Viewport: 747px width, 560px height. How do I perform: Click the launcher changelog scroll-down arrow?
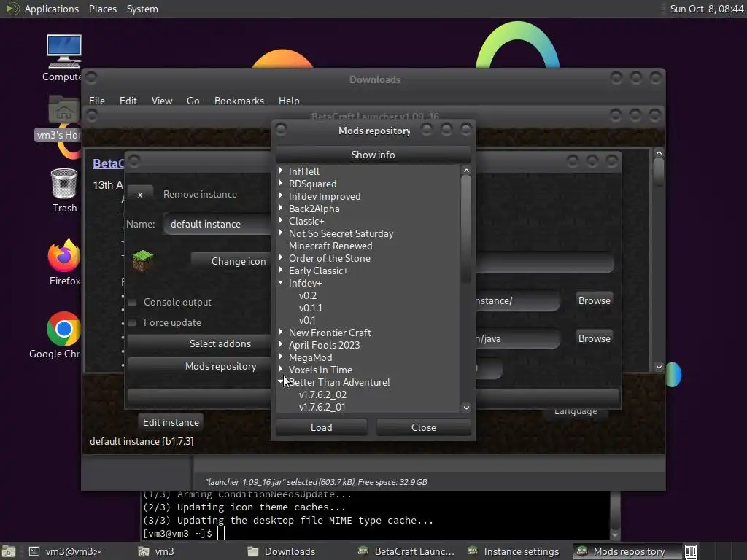tap(659, 367)
